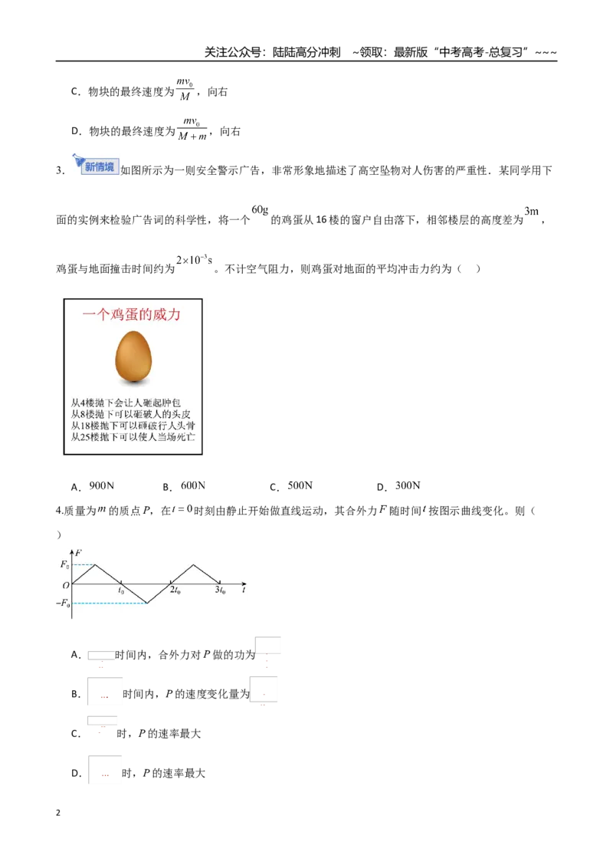Screen dimensions: 613x868
Task: Click the page number 2 at the bottom
Action: 58,813
